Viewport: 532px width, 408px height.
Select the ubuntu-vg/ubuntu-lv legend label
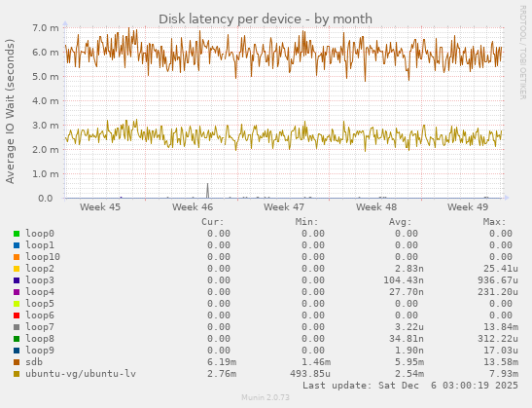pos(81,374)
